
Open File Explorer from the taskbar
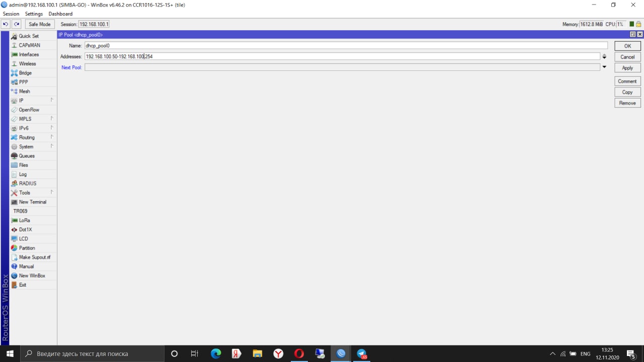257,353
